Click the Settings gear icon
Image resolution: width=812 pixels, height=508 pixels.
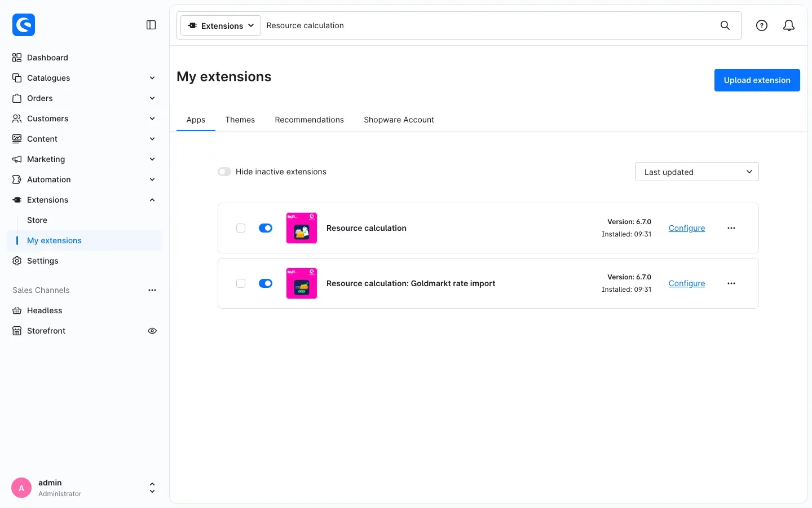(x=17, y=261)
